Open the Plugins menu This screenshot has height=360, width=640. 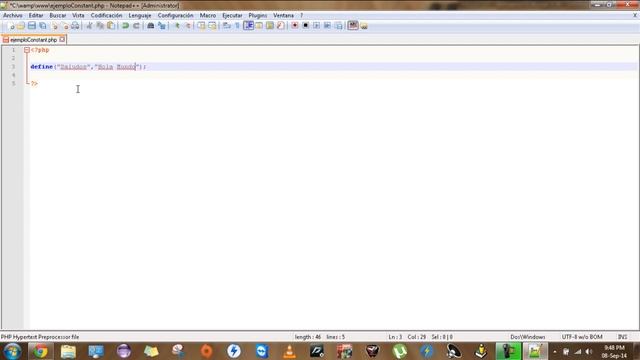[x=258, y=16]
